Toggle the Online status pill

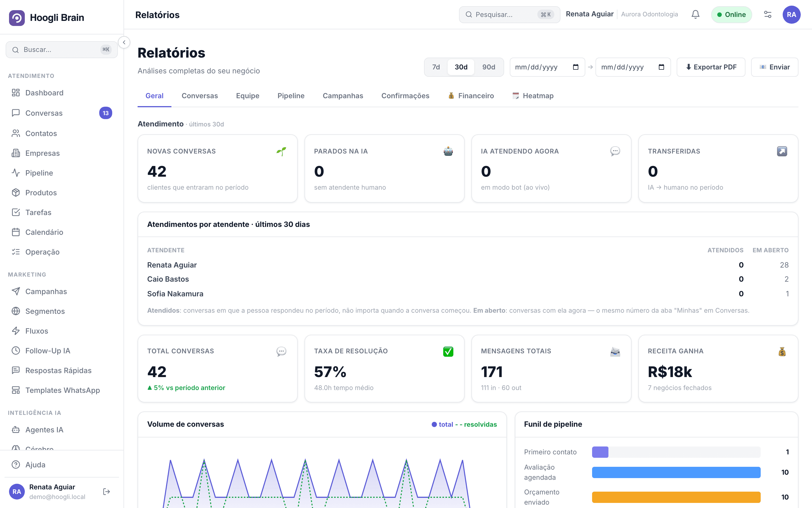(x=731, y=14)
